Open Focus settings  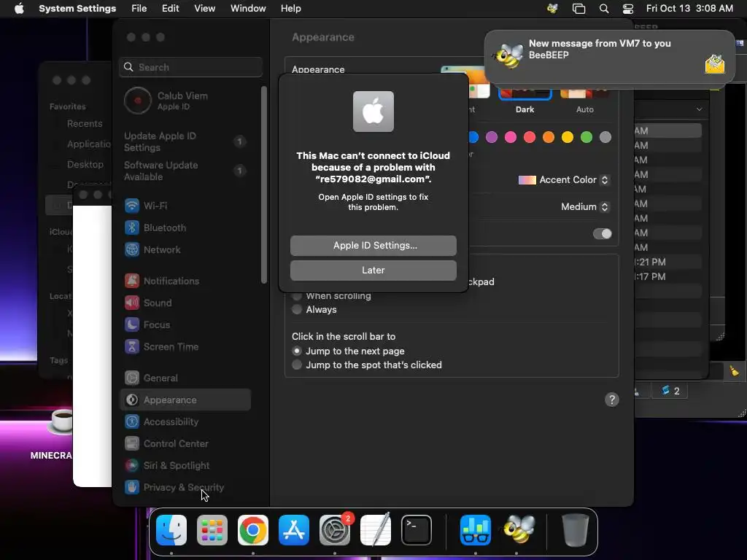(186, 324)
